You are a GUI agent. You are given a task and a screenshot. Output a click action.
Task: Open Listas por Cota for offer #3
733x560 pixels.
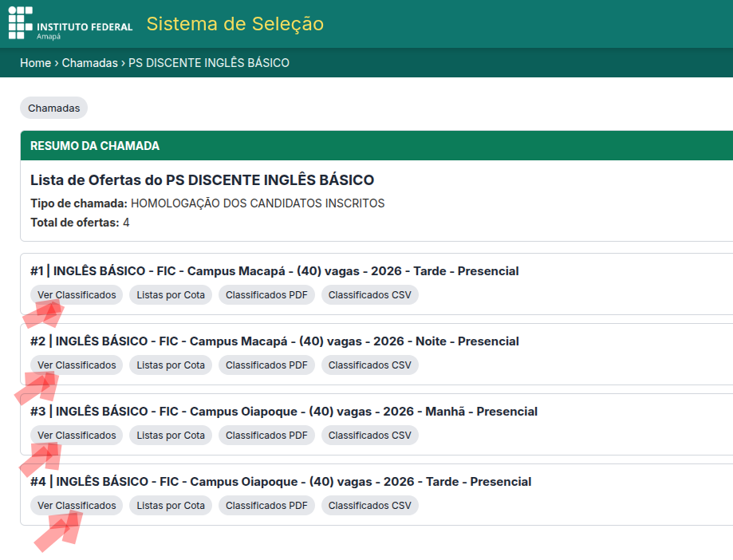(x=171, y=436)
